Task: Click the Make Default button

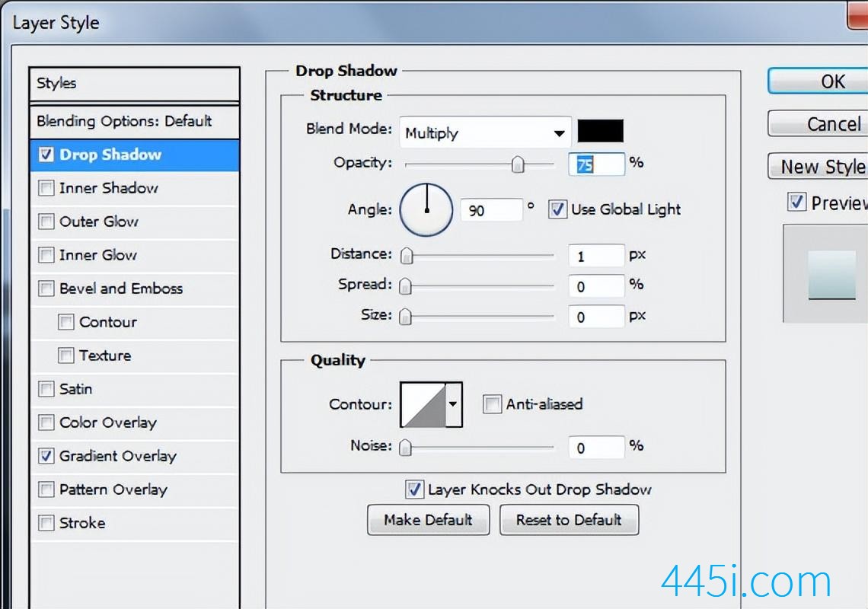Action: pos(429,520)
